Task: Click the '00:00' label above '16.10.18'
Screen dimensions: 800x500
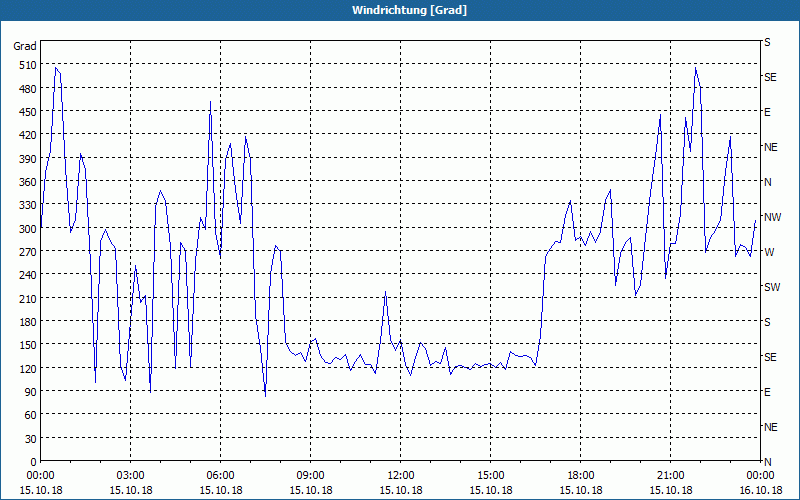Action: click(760, 476)
